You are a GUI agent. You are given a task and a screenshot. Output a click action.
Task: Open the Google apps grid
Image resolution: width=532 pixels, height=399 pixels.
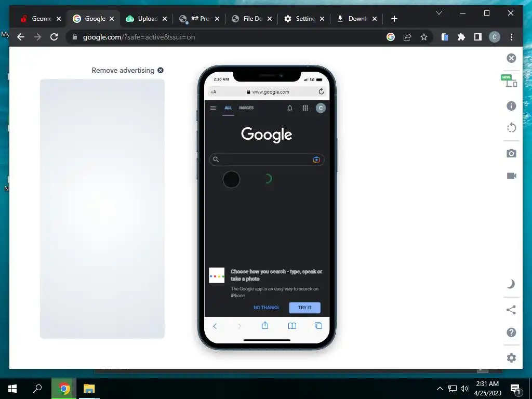coord(305,108)
